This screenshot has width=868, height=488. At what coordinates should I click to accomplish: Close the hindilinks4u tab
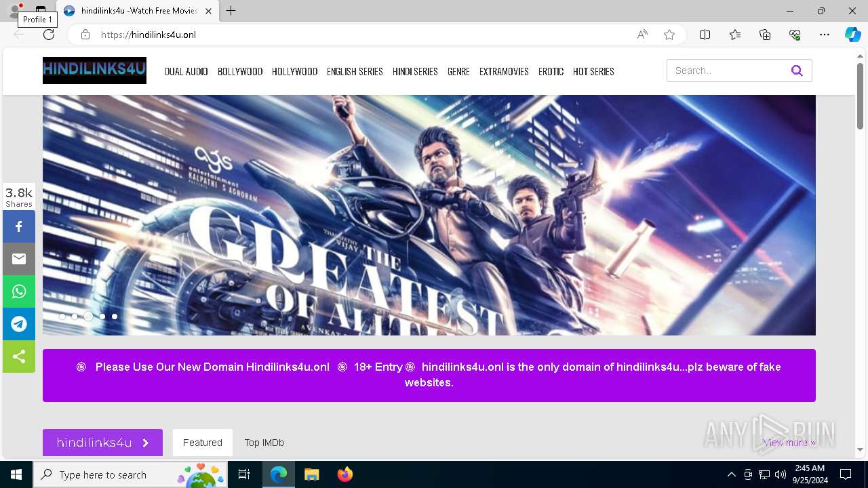coord(208,11)
